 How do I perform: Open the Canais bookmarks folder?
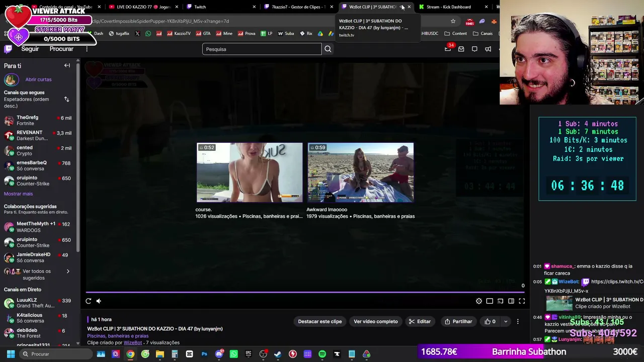483,34
